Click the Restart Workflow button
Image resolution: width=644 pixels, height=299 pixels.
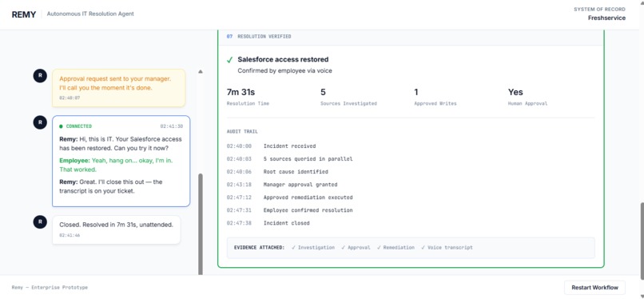pyautogui.click(x=594, y=288)
